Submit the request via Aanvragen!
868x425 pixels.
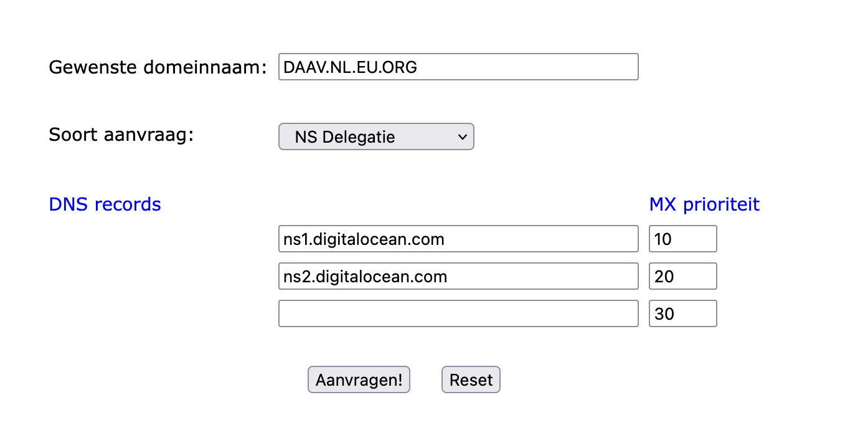click(x=359, y=380)
